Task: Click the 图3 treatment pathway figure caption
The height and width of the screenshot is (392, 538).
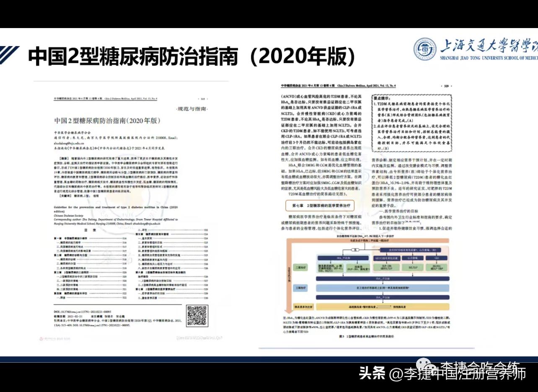Action: (366, 335)
